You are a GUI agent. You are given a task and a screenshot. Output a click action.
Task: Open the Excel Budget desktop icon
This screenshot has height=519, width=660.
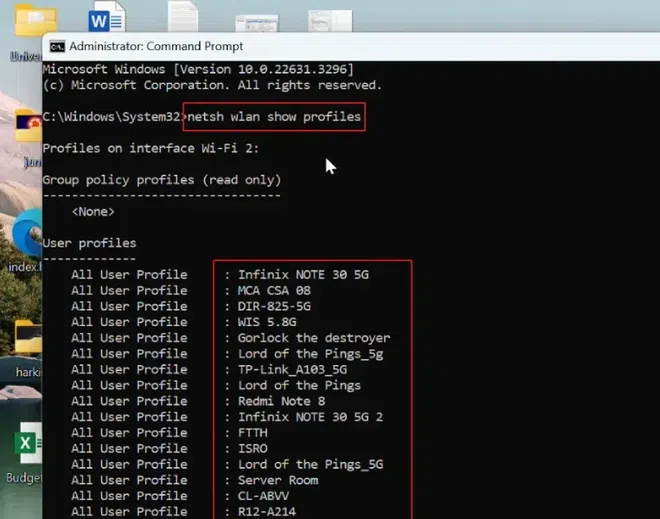pyautogui.click(x=28, y=443)
